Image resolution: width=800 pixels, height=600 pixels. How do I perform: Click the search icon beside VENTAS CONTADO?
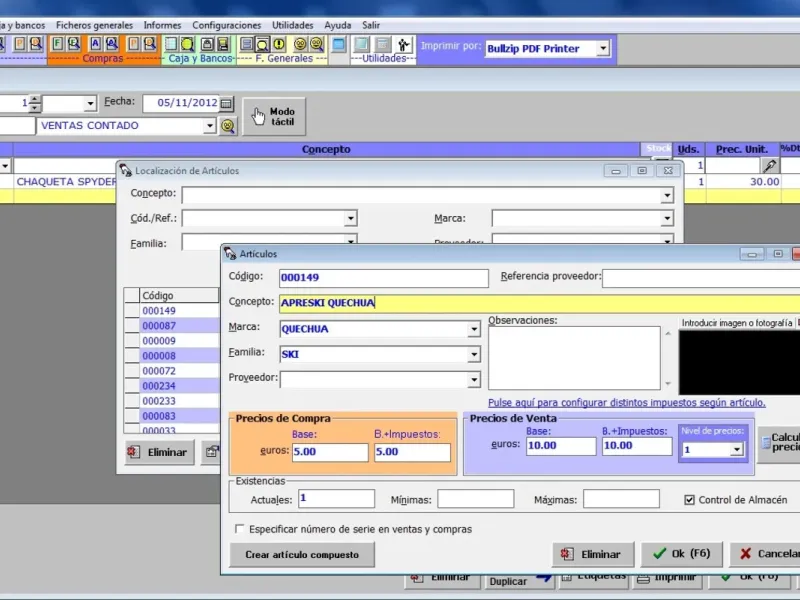tap(228, 126)
